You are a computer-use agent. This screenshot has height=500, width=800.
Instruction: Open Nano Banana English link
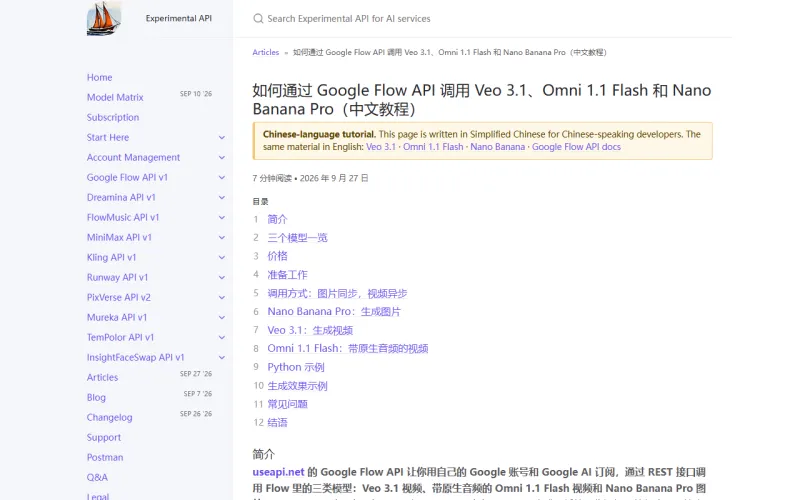pyautogui.click(x=497, y=147)
